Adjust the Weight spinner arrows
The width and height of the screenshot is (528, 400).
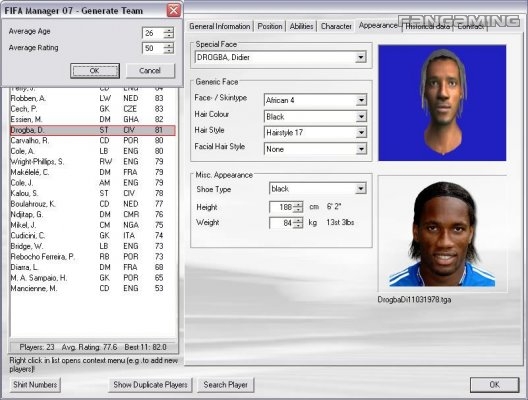[298, 223]
